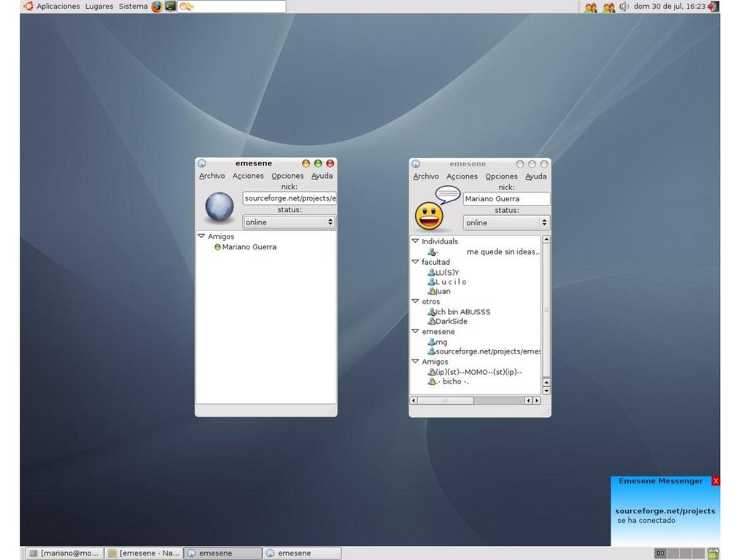Click the nick field containing Mariano Guerra

tap(506, 198)
